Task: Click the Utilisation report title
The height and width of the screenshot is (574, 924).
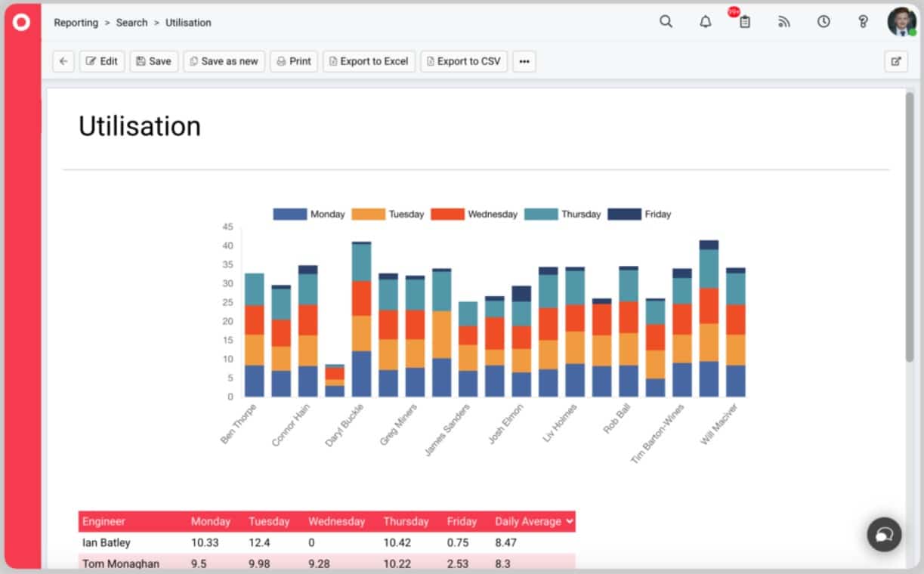Action: point(140,126)
